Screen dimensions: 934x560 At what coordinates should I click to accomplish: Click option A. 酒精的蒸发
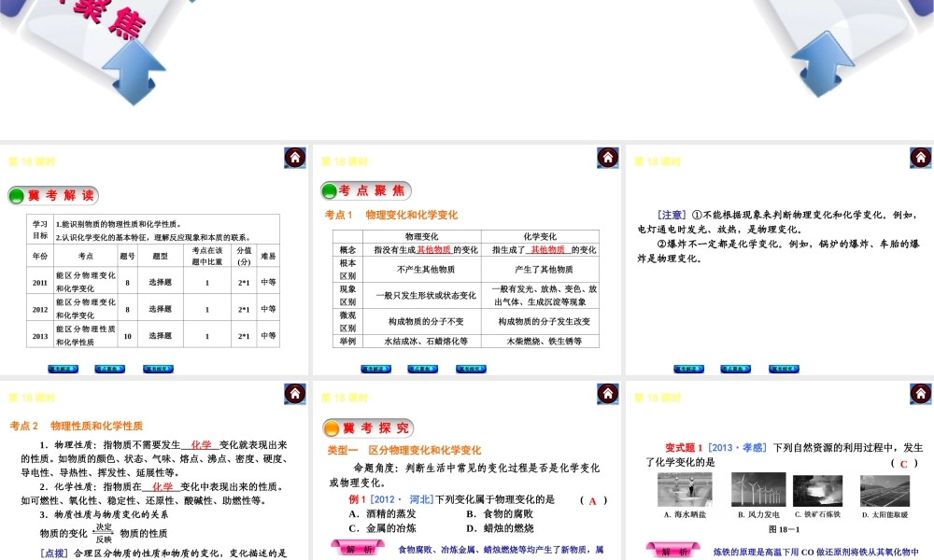coord(382,513)
